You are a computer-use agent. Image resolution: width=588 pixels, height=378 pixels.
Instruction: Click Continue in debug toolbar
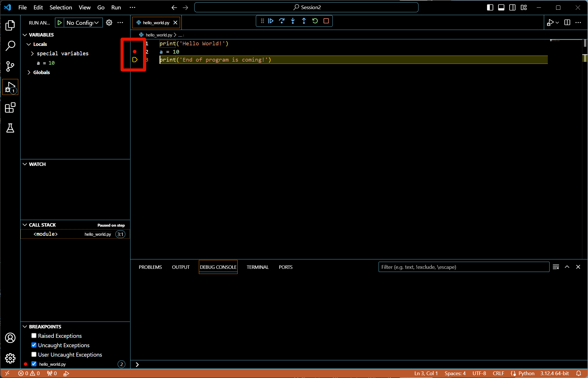point(271,21)
